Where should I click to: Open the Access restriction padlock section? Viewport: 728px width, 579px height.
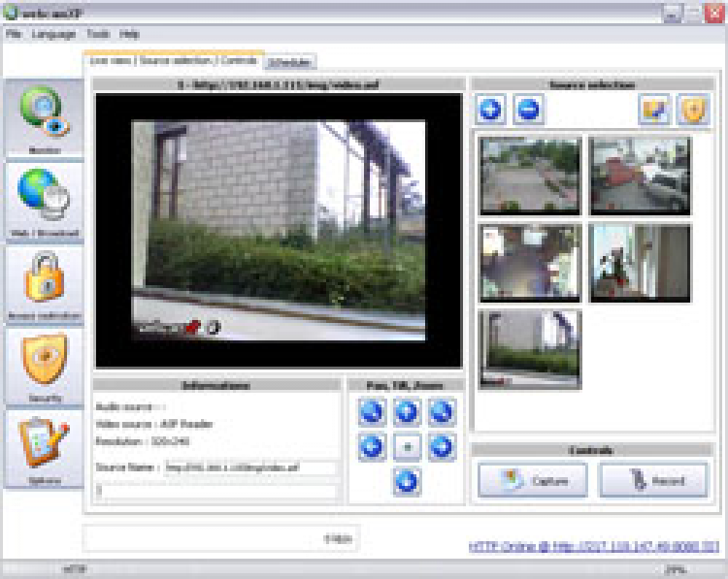(44, 285)
